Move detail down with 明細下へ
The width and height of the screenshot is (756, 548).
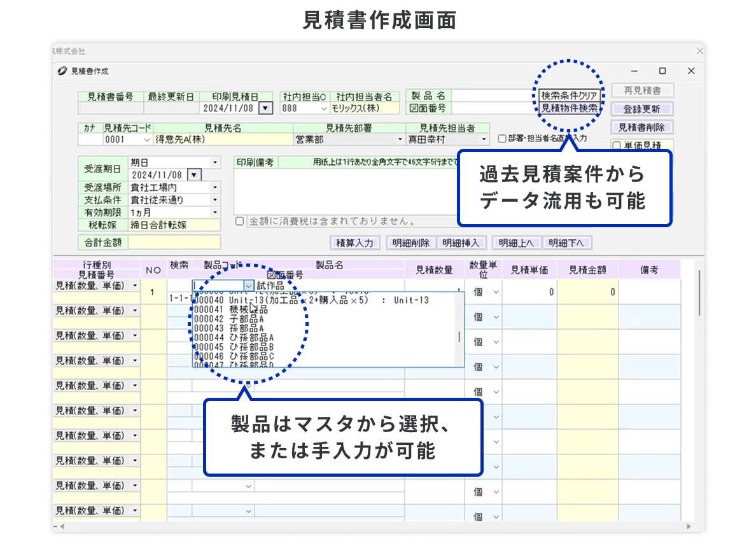click(x=566, y=243)
